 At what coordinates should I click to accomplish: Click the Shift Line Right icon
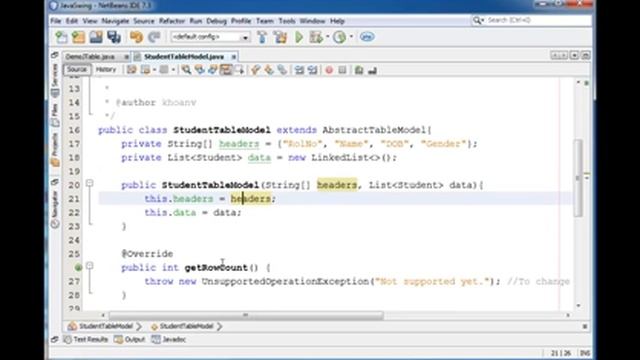click(x=313, y=70)
